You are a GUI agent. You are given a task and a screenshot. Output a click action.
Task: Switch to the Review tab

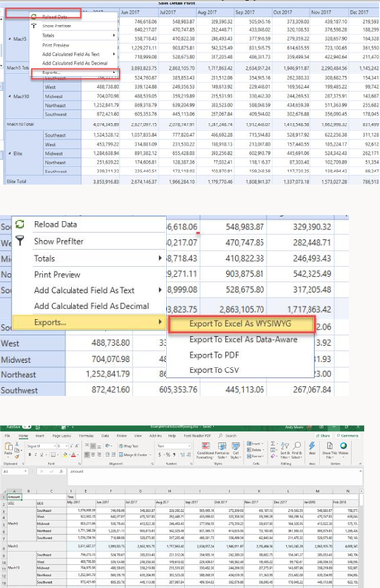point(121,436)
